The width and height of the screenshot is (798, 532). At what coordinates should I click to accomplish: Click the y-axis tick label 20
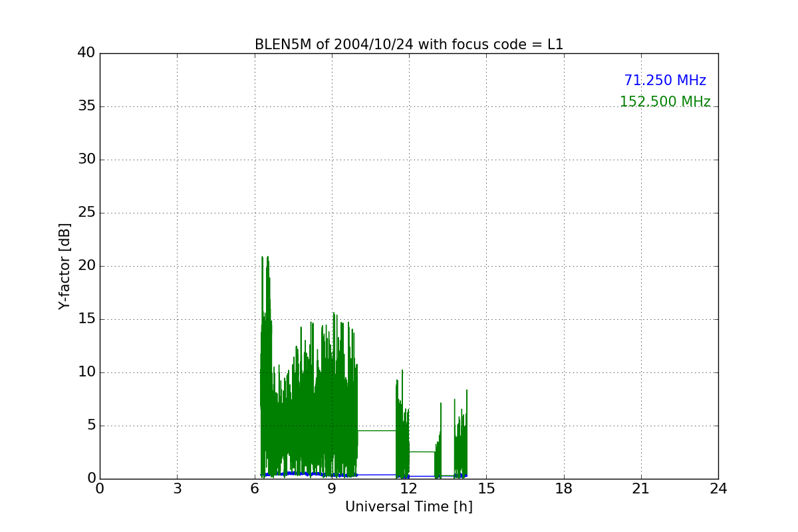coord(86,266)
